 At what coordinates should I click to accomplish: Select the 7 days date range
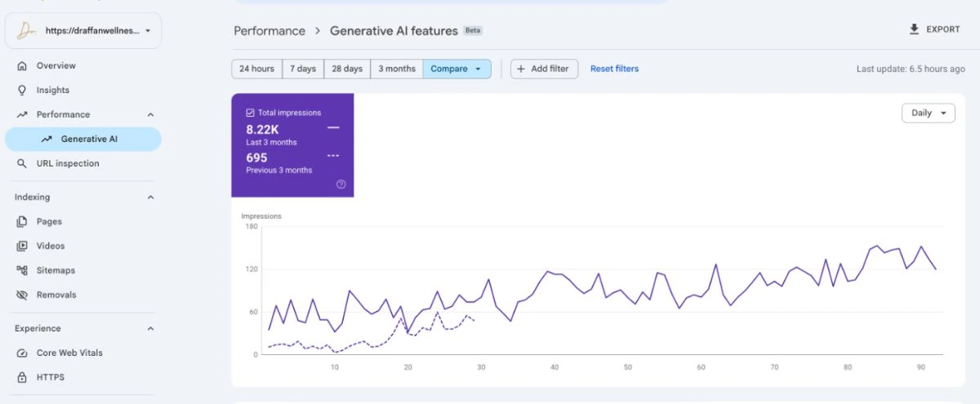point(303,69)
